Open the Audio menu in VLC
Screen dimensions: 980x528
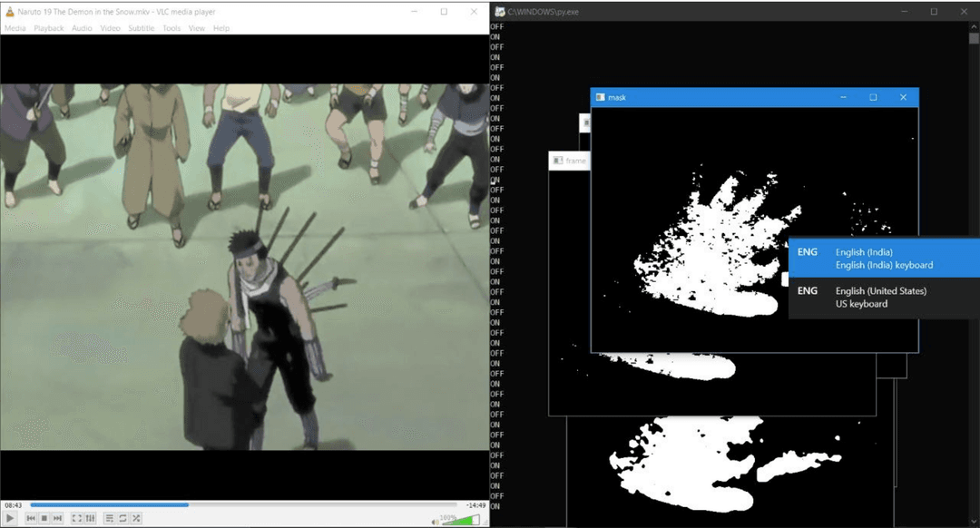click(82, 28)
